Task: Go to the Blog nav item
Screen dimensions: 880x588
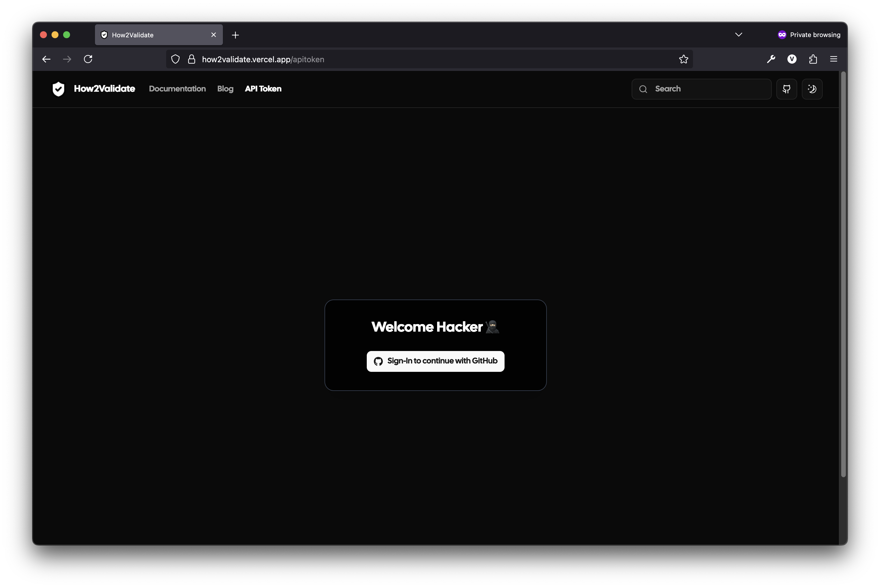Action: click(225, 89)
